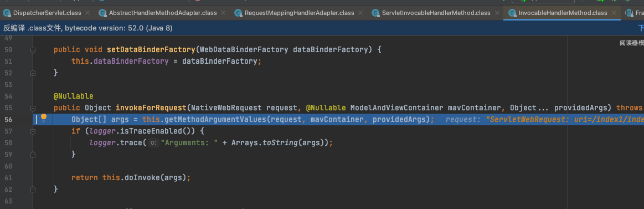Close the AbstractHandlerMethodAdapter.class tab
Screen dimensions: 644x209
click(223, 13)
